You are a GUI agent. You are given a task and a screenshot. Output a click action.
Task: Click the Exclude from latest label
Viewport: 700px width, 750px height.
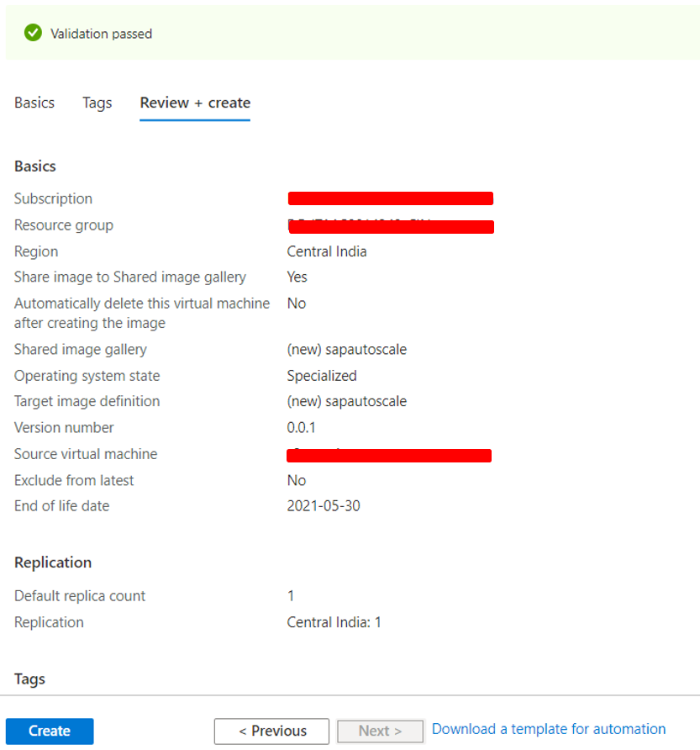[74, 480]
